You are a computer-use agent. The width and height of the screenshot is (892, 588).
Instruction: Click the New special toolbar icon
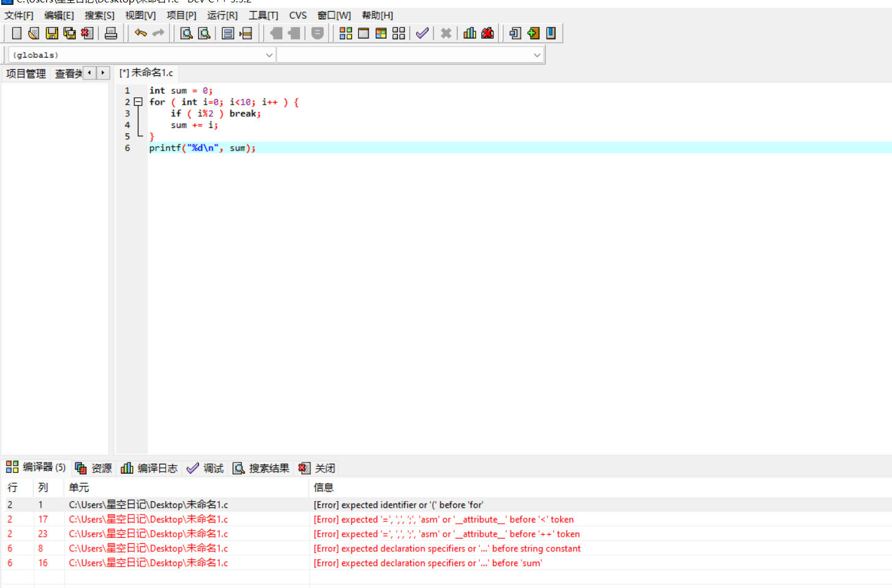515,33
